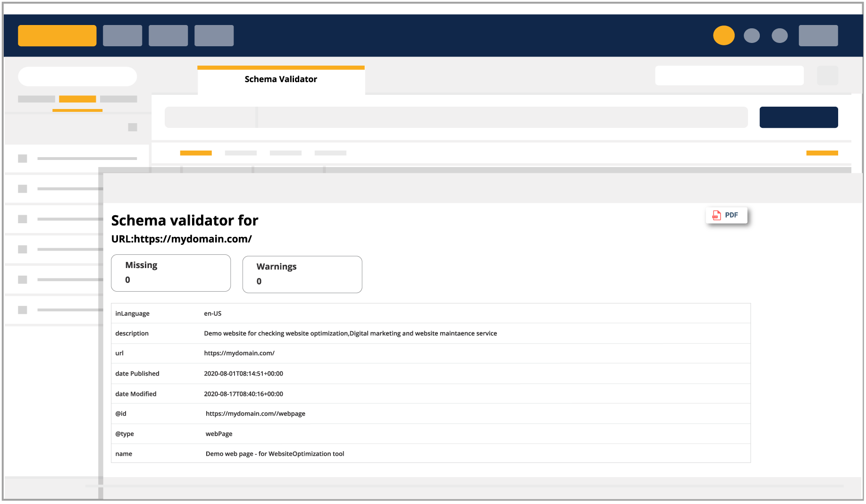
Task: Toggle the bottommost gray square in sidebar list
Action: 22,310
